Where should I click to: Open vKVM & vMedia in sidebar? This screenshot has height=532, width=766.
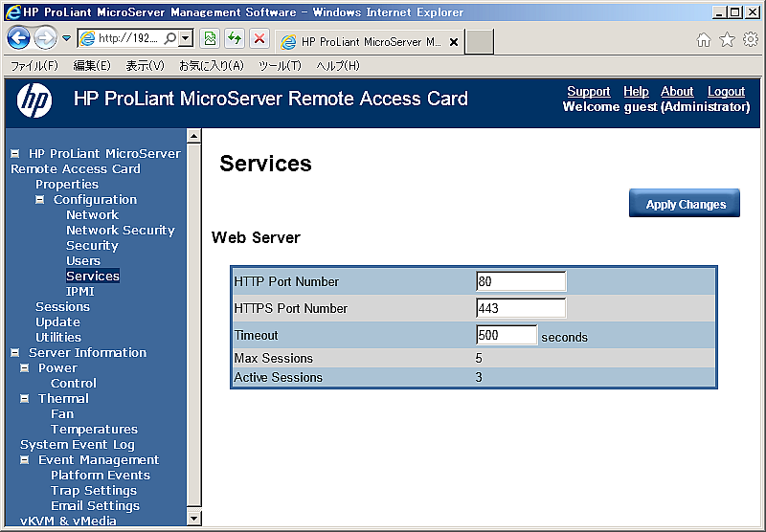68,521
